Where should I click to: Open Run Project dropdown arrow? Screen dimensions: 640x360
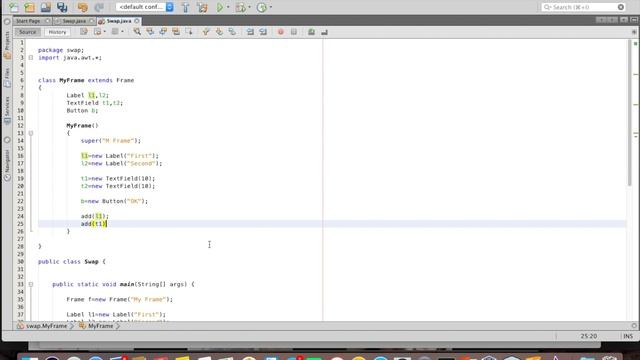tap(228, 7)
